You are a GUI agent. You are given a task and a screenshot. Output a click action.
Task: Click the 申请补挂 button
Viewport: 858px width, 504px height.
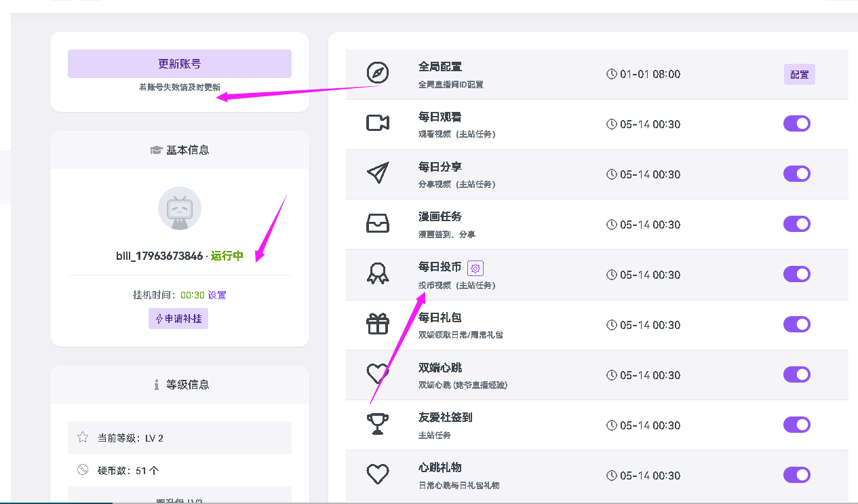pyautogui.click(x=178, y=318)
